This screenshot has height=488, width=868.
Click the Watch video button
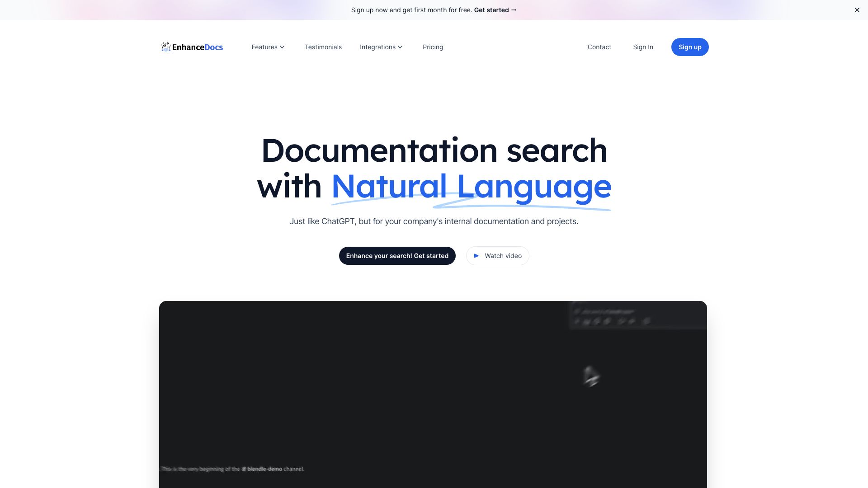497,256
